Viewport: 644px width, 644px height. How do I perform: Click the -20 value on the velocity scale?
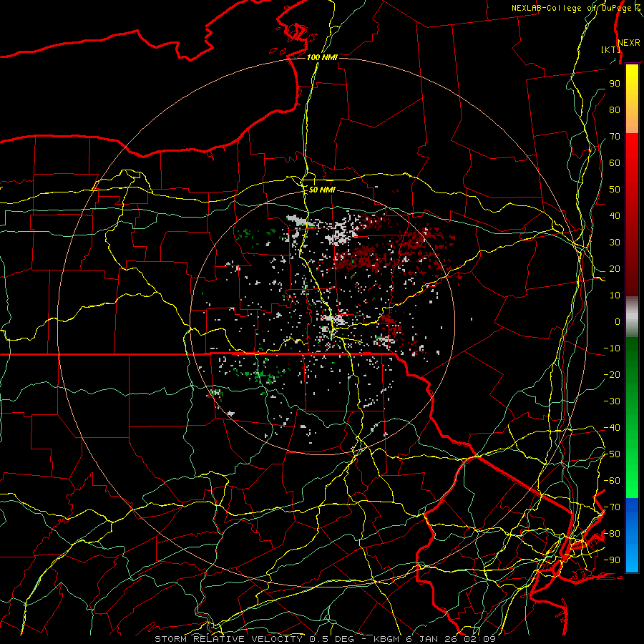point(612,374)
